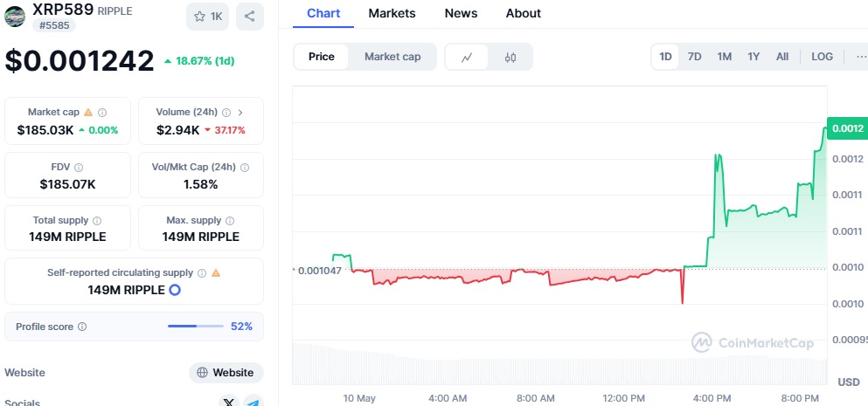Click the share icon button

tap(249, 17)
